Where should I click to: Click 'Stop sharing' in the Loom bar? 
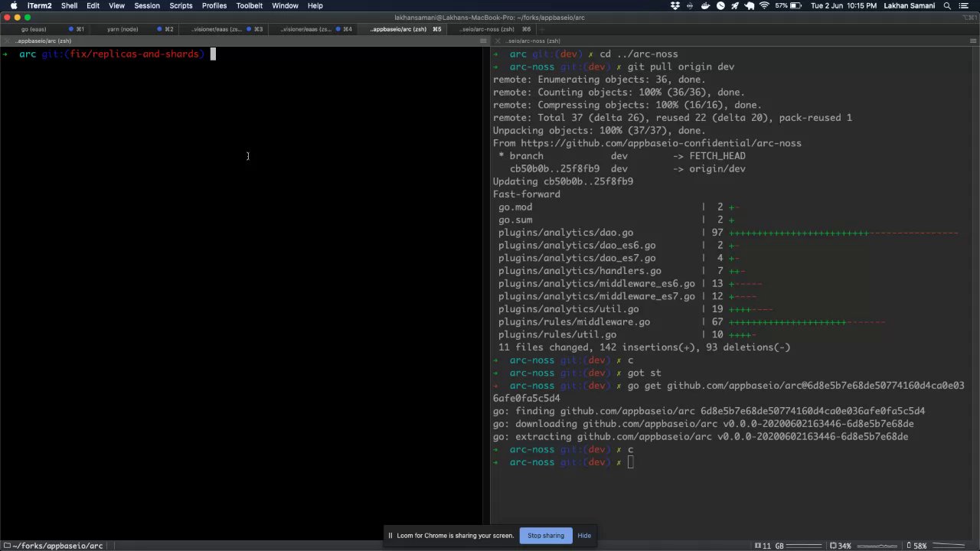click(x=545, y=536)
